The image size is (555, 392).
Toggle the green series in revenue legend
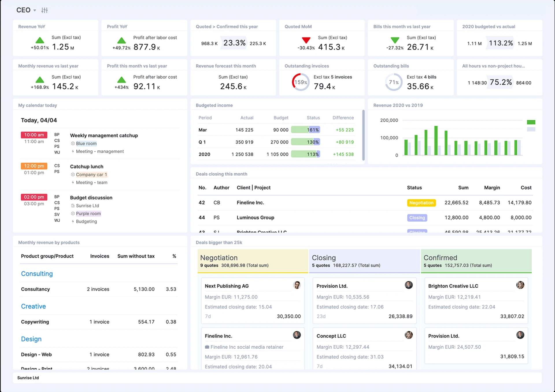[531, 122]
